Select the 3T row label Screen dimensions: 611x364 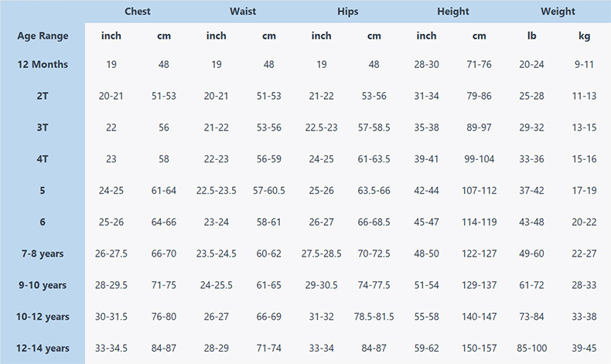point(43,128)
